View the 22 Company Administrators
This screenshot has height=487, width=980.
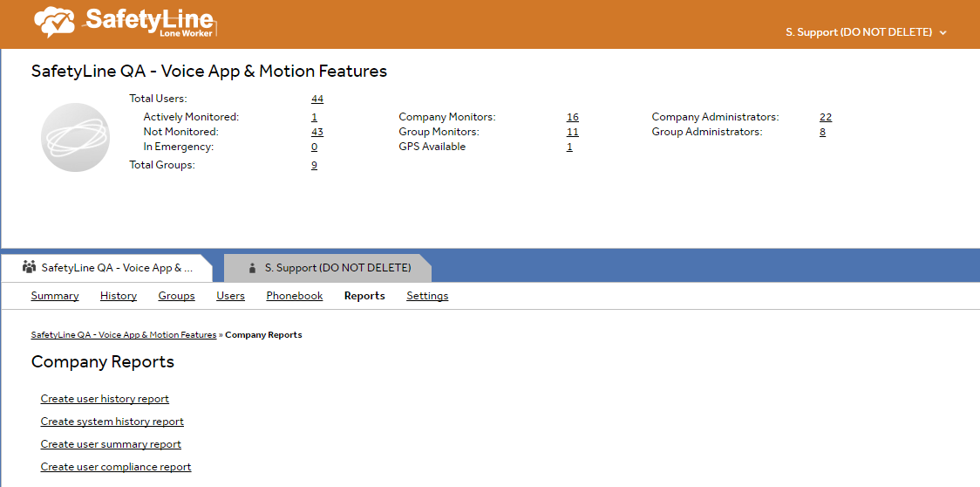coord(825,117)
